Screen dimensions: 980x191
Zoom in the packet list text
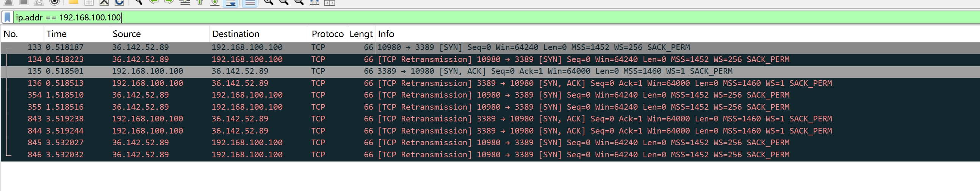269,2
